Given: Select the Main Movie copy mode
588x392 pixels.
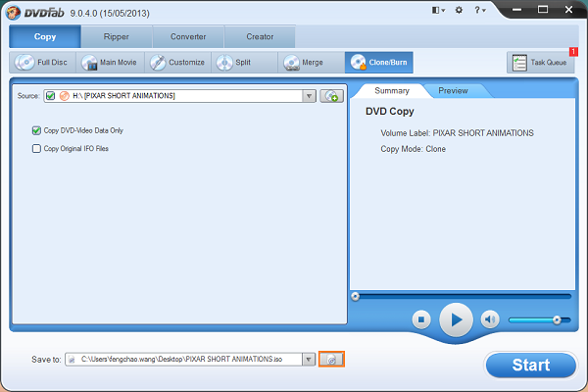Looking at the screenshot, I should (x=110, y=63).
